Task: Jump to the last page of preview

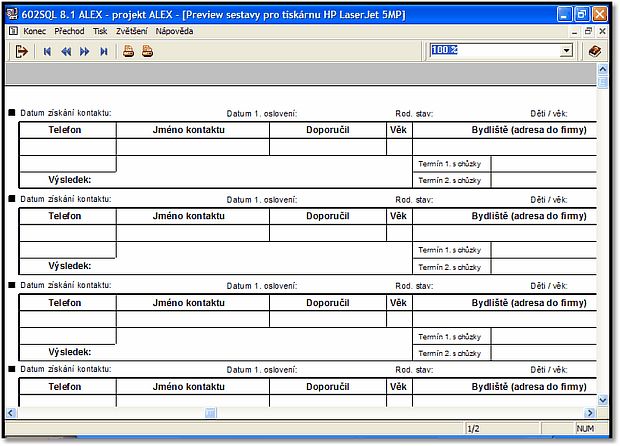Action: coord(104,51)
